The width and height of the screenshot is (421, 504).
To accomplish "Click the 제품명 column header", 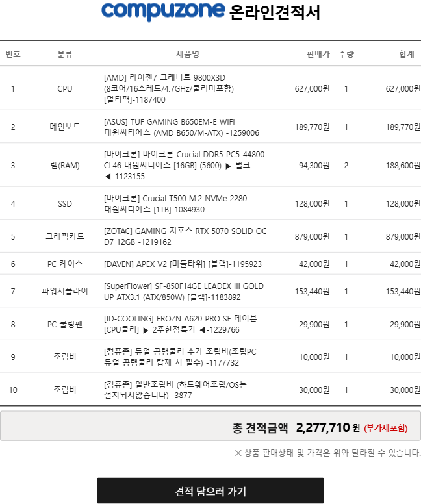I will [x=187, y=54].
